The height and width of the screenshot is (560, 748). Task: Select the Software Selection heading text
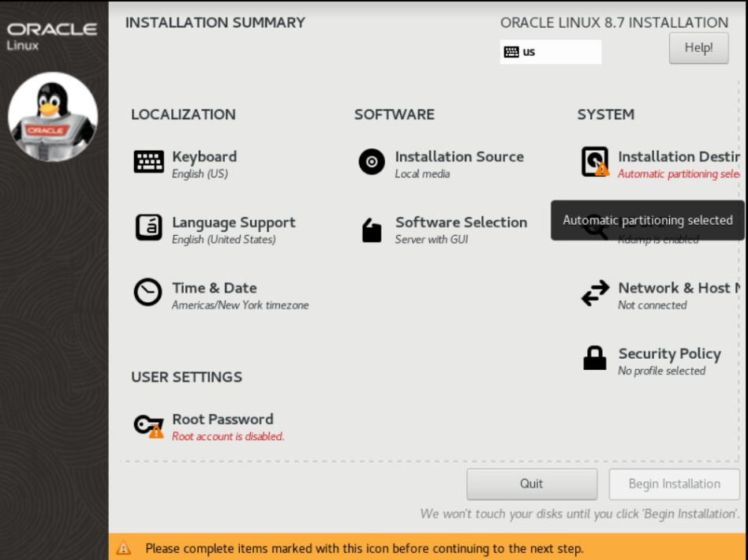461,222
